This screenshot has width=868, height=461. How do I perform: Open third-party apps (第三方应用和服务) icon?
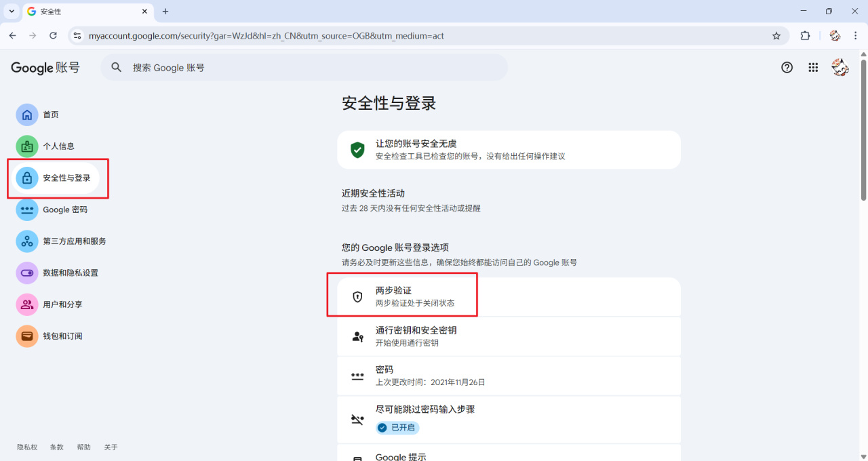(x=27, y=241)
